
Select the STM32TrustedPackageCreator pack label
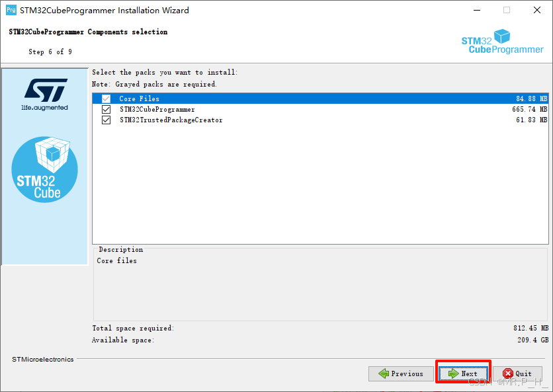tap(171, 120)
